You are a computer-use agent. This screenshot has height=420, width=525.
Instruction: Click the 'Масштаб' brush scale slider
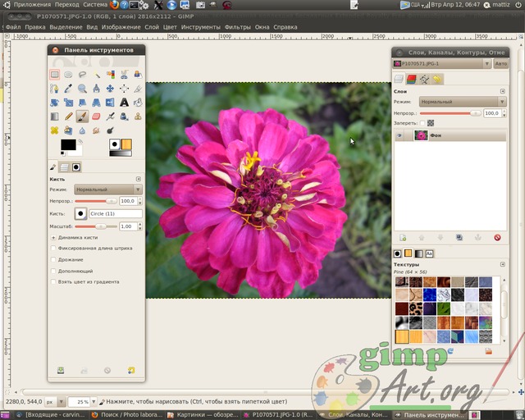coord(96,226)
